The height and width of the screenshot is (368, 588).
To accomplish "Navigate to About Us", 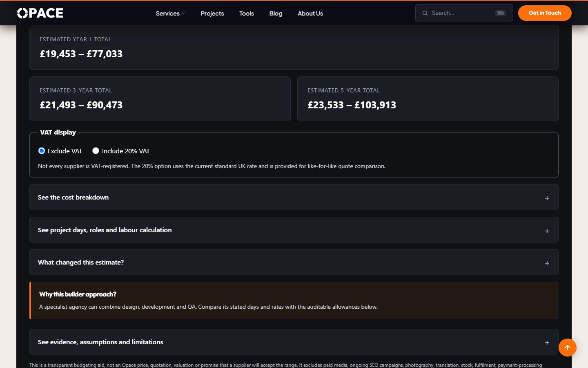I will pos(310,13).
